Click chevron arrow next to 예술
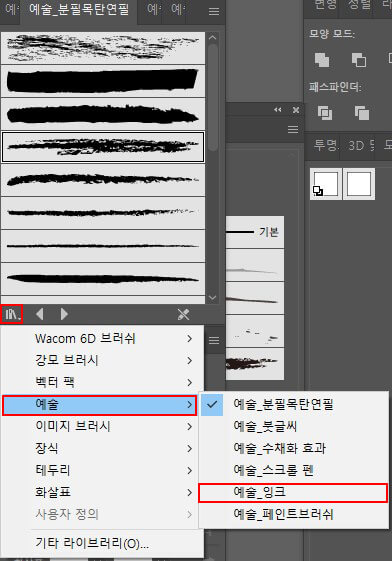This screenshot has height=561, width=392. tap(190, 405)
